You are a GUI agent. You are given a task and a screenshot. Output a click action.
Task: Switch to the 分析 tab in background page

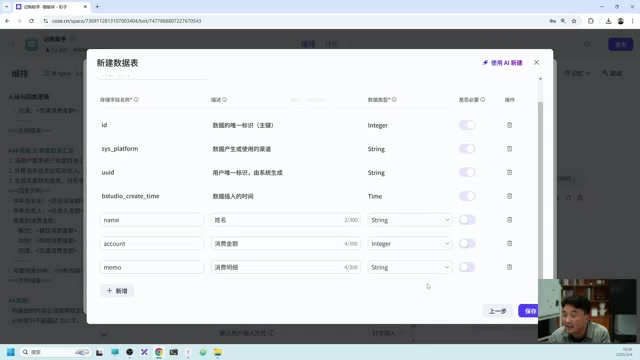331,44
